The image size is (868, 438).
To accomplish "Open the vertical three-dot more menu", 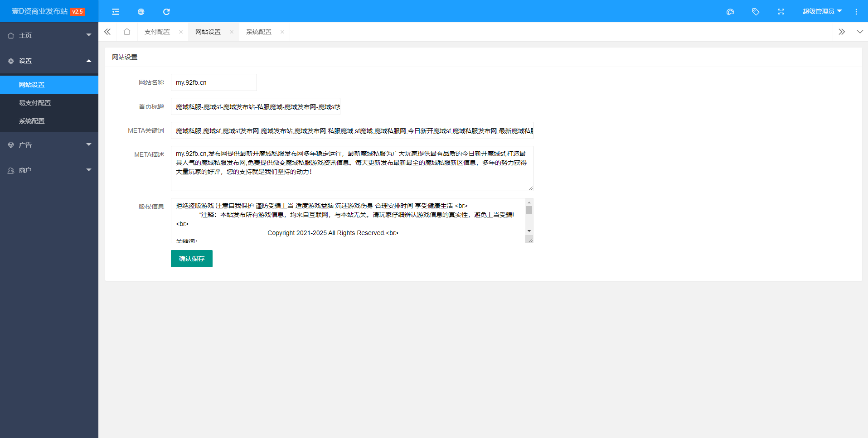I will pos(856,12).
